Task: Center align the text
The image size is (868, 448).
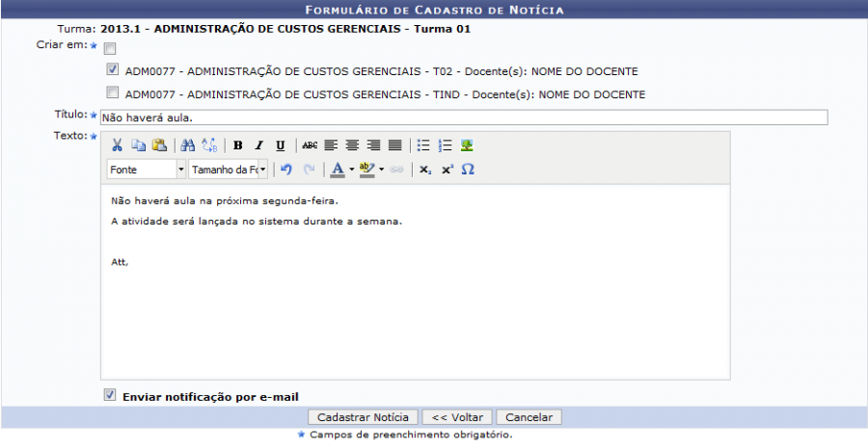Action: [x=352, y=145]
